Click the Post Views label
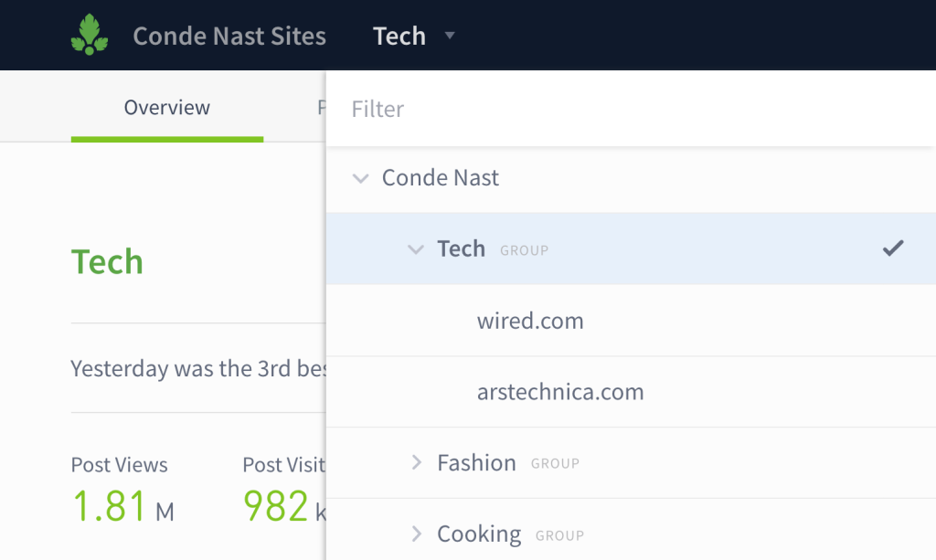Viewport: 936px width, 560px height. click(120, 465)
